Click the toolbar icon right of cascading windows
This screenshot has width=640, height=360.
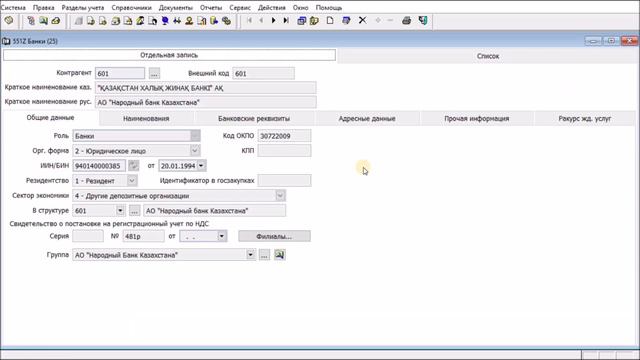tap(314, 20)
